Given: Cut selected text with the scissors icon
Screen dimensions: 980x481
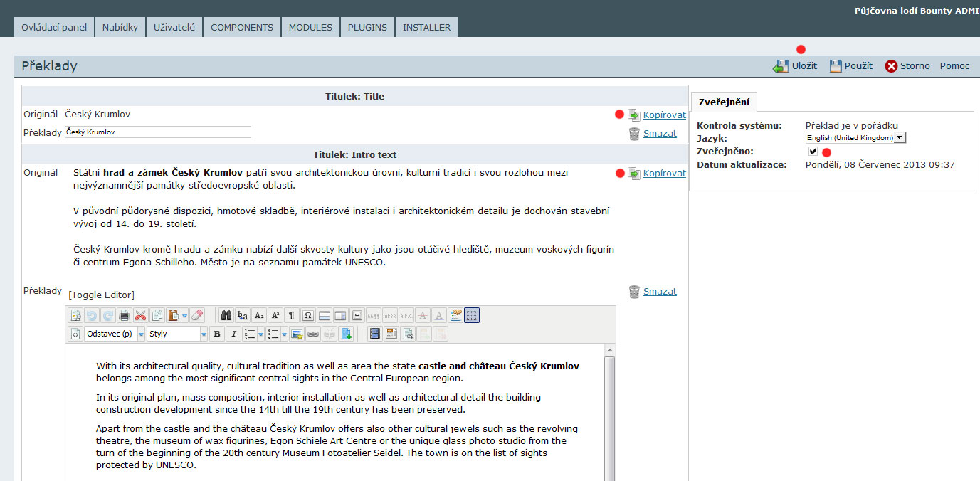Looking at the screenshot, I should (140, 315).
